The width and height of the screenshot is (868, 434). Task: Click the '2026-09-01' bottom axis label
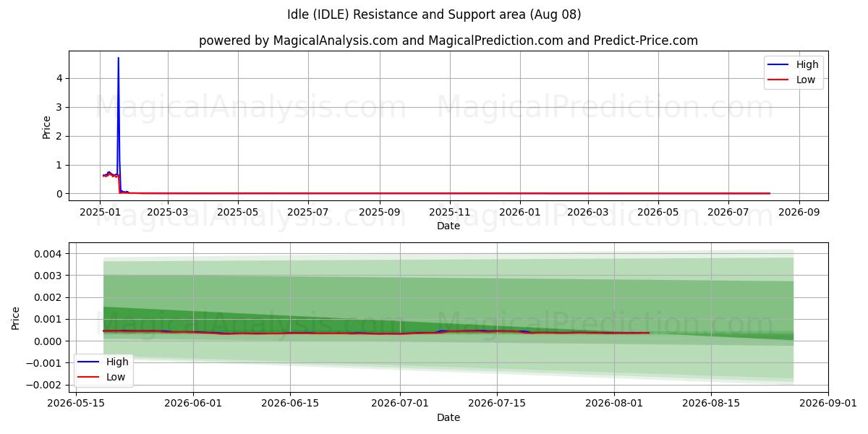[x=828, y=404]
